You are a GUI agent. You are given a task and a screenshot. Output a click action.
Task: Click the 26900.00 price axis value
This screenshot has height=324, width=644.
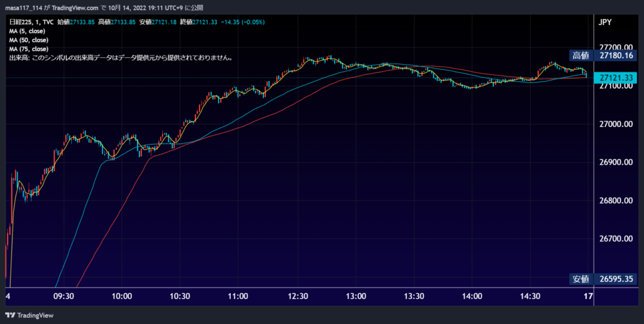click(615, 162)
